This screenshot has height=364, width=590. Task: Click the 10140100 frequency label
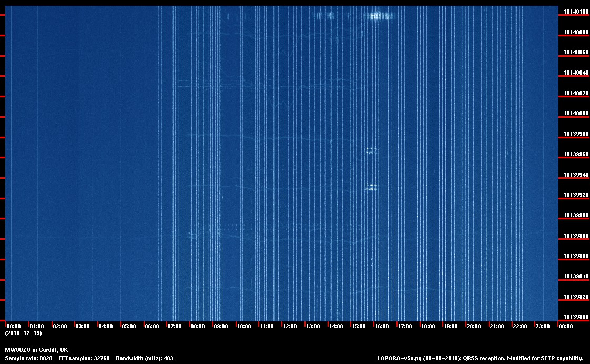click(x=576, y=12)
